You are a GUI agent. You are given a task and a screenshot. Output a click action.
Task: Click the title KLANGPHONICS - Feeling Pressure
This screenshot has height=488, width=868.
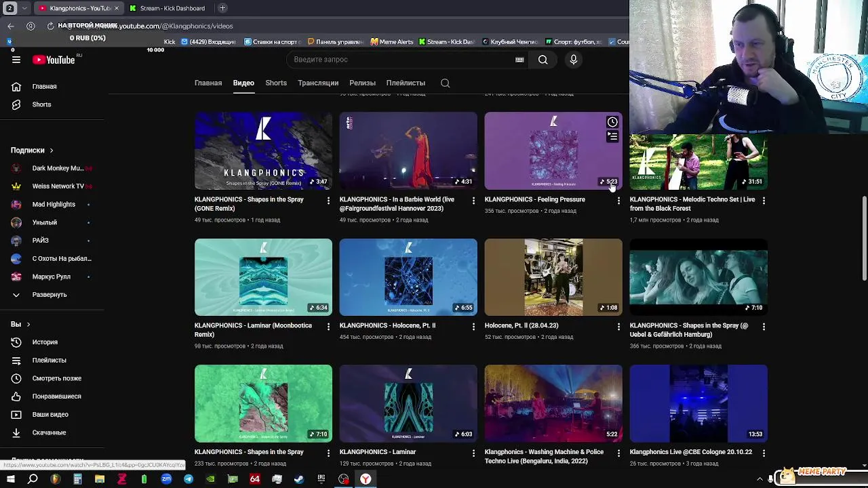[534, 199]
